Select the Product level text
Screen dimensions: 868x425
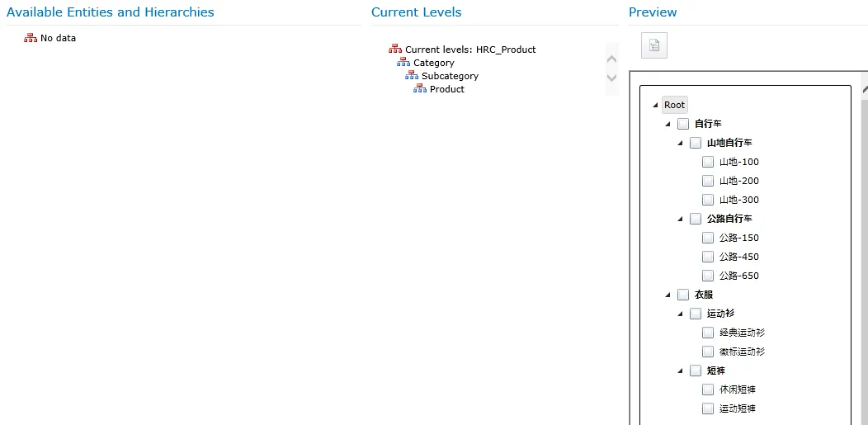point(447,89)
